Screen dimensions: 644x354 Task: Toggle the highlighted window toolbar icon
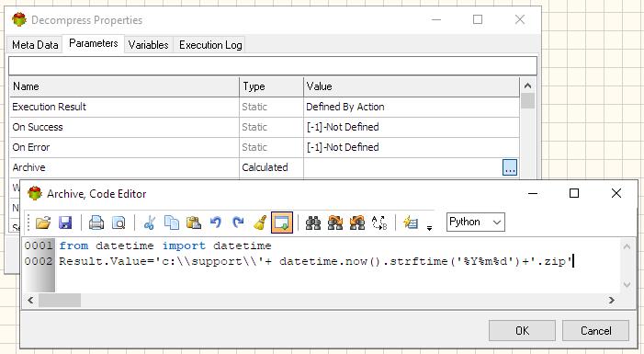click(282, 223)
